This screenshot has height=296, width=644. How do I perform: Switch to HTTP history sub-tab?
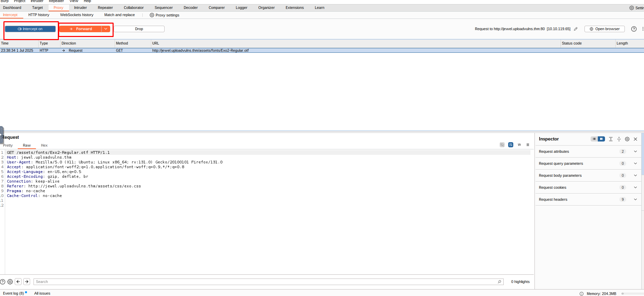click(x=39, y=15)
